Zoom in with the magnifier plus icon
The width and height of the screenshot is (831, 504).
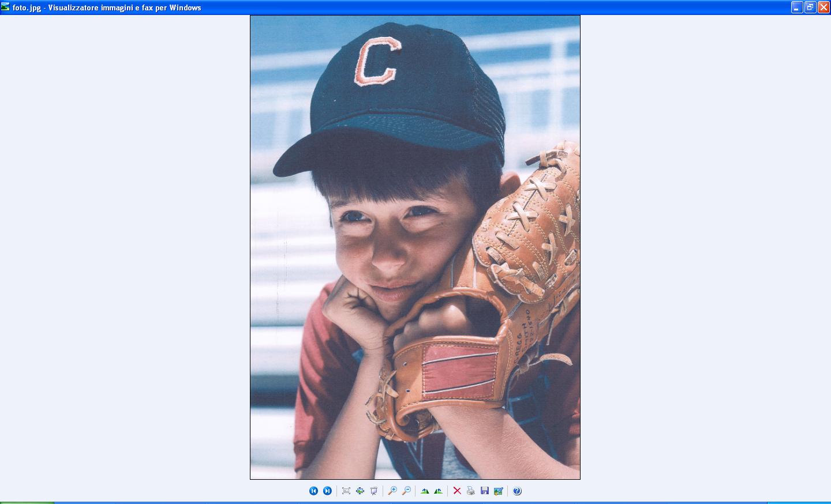pos(392,491)
